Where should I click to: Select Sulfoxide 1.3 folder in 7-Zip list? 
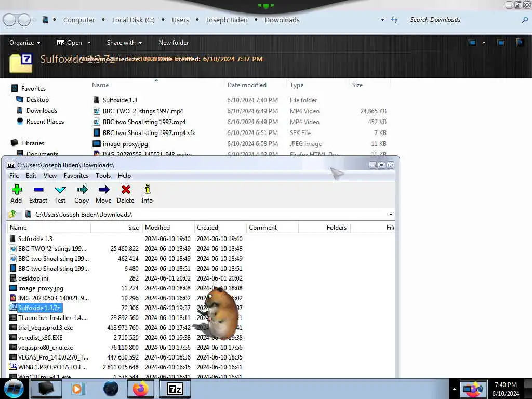click(x=35, y=239)
